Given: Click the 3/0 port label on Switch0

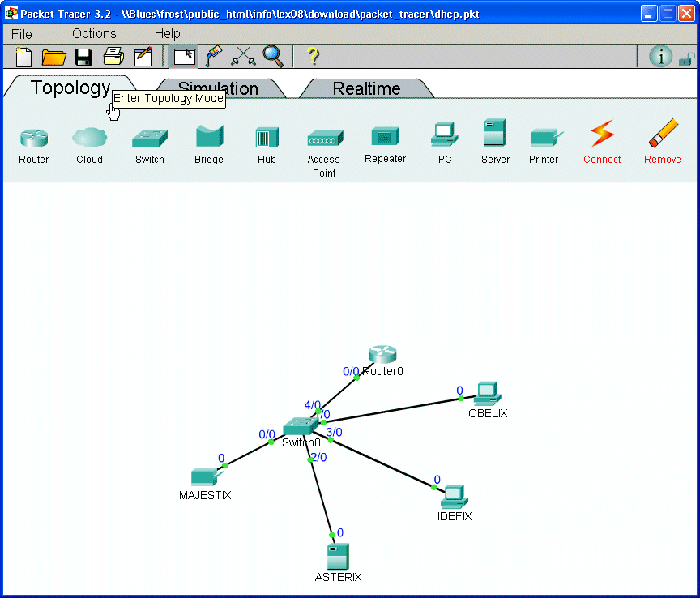Looking at the screenshot, I should (x=334, y=432).
